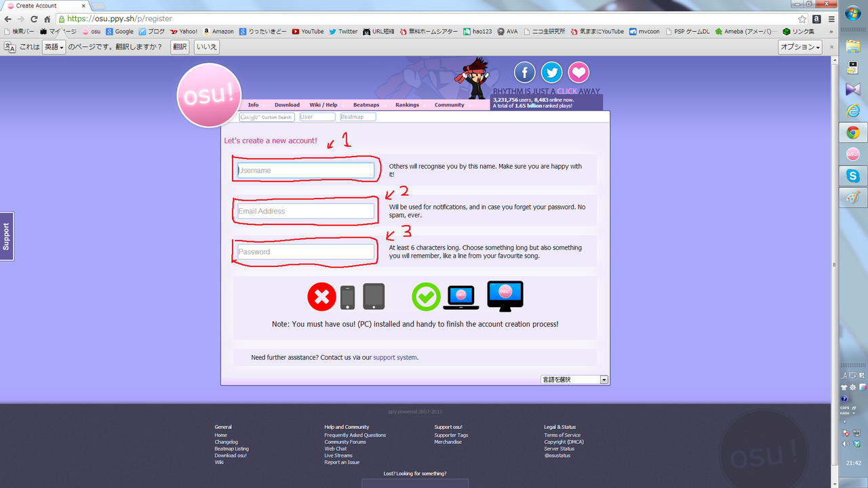The height and width of the screenshot is (488, 868).
Task: Click the Google Chrome taskbar icon
Action: [853, 133]
